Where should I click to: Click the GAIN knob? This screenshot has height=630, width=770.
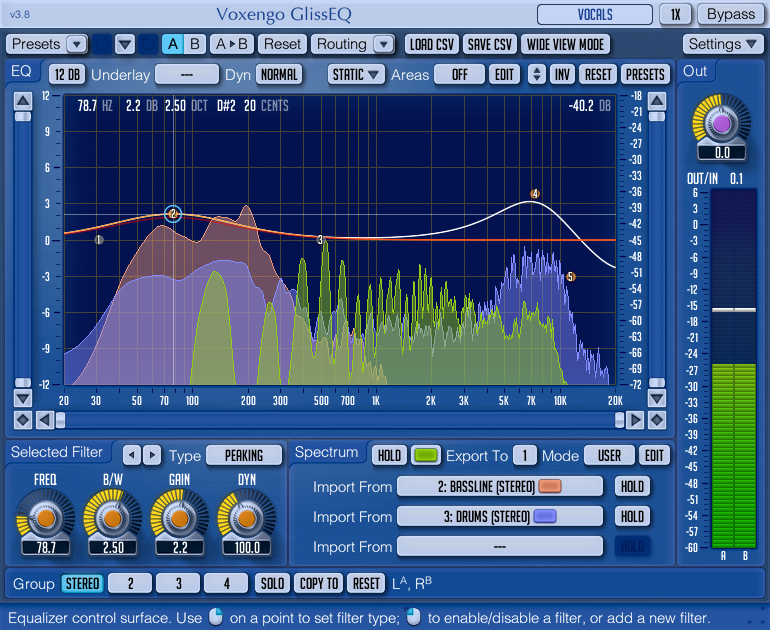(x=180, y=518)
